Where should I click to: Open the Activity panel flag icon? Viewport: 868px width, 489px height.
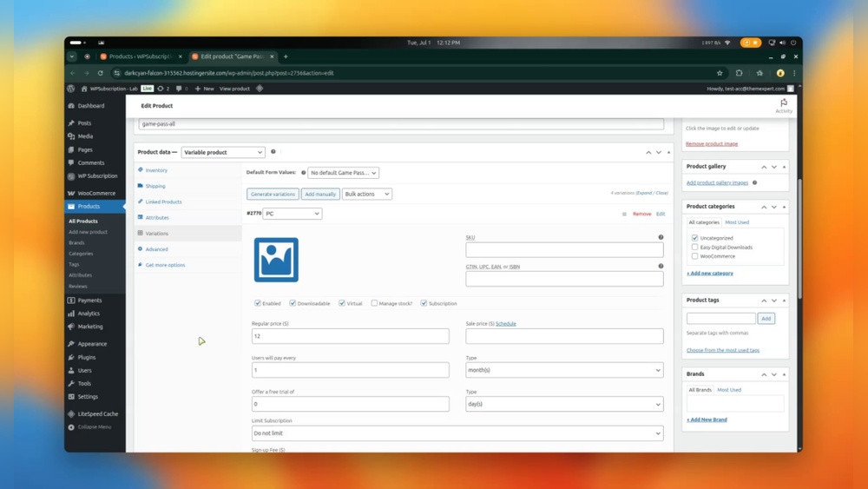click(x=783, y=105)
